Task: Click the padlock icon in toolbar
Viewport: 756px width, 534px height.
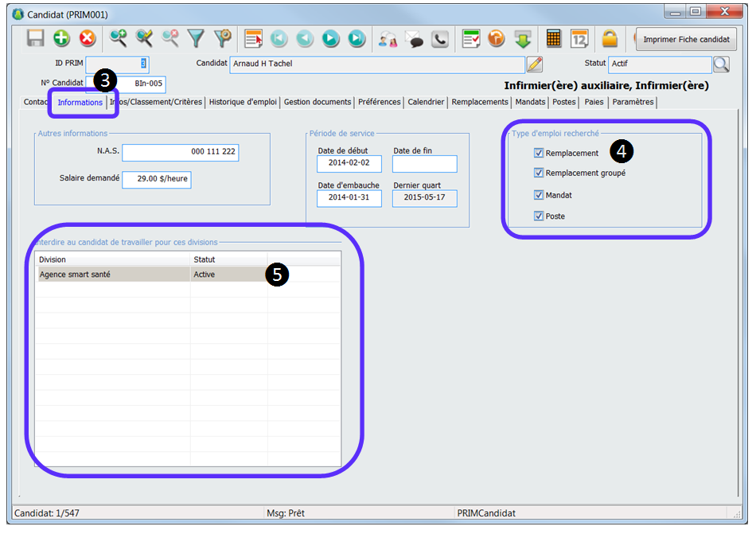Action: tap(610, 38)
